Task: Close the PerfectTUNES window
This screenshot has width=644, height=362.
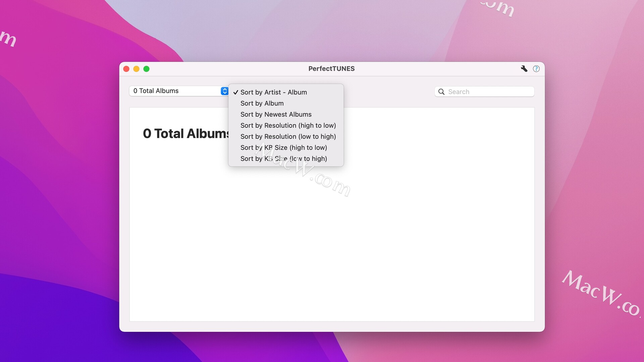Action: (126, 69)
